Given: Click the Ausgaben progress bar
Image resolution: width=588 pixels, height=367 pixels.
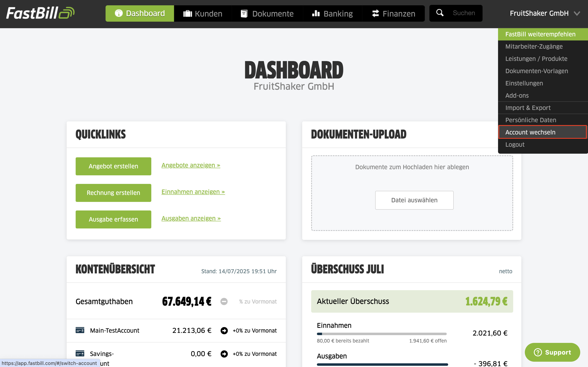Looking at the screenshot, I should coord(382,364).
